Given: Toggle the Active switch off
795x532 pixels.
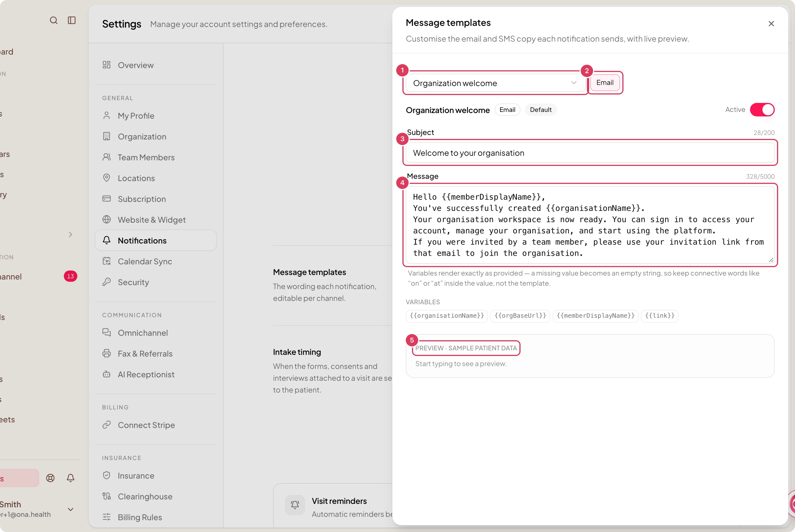Looking at the screenshot, I should pos(762,110).
